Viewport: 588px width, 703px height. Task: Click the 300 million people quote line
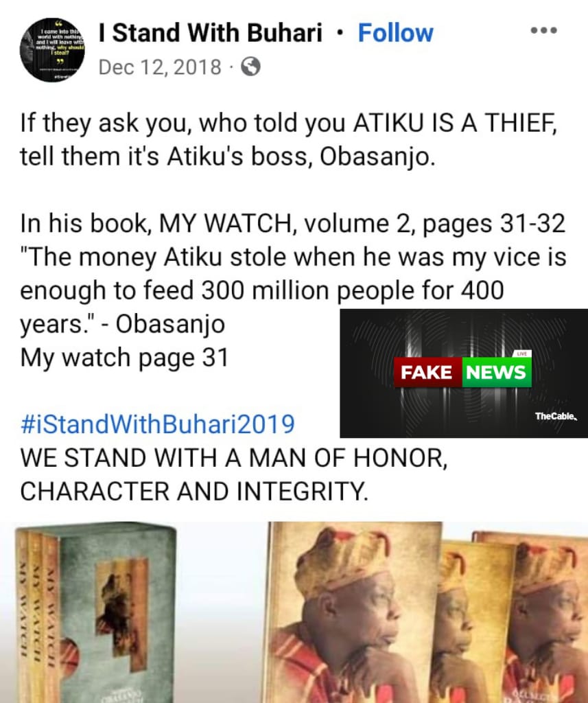pos(261,290)
